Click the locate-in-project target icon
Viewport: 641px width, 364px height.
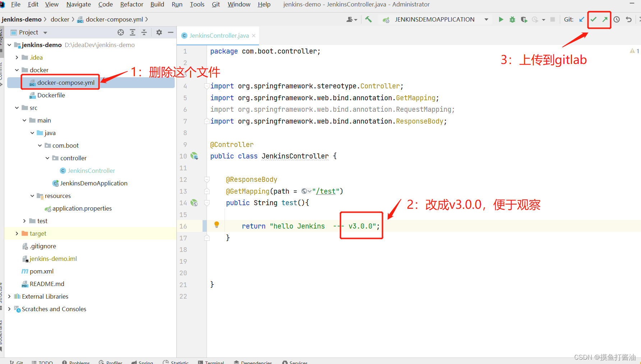click(121, 32)
